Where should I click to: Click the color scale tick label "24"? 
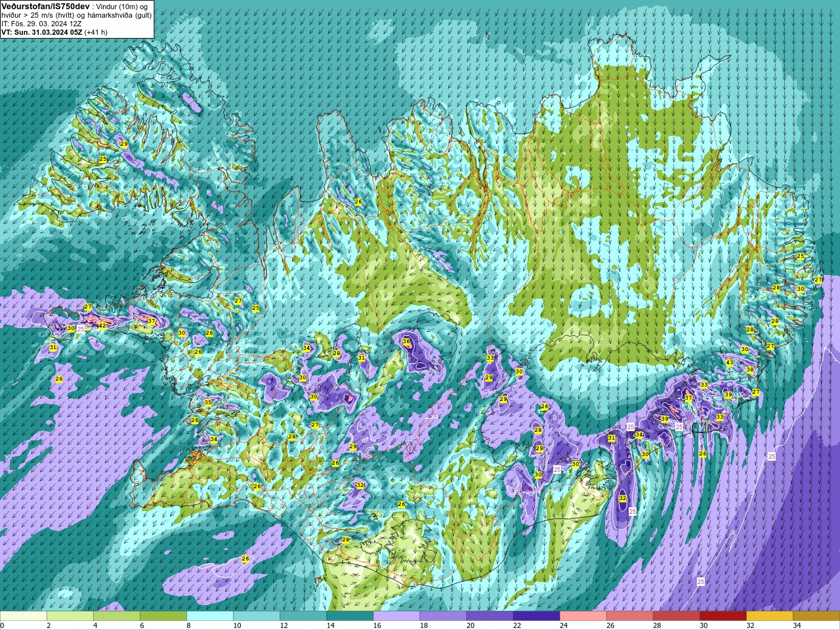(x=564, y=625)
